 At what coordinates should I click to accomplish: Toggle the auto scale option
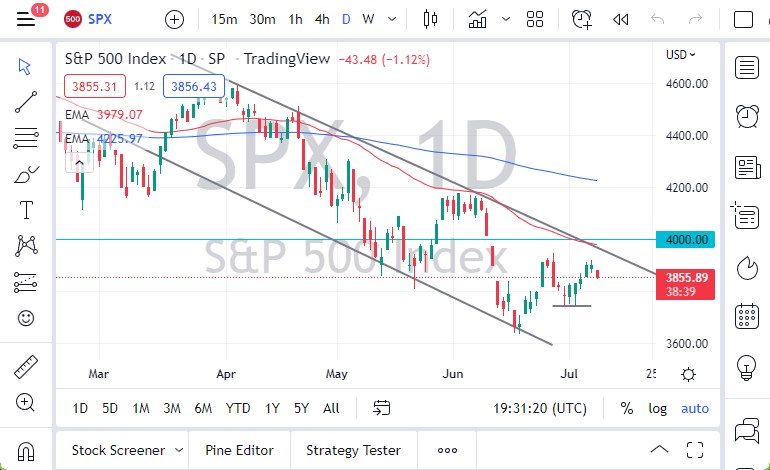[x=694, y=408]
